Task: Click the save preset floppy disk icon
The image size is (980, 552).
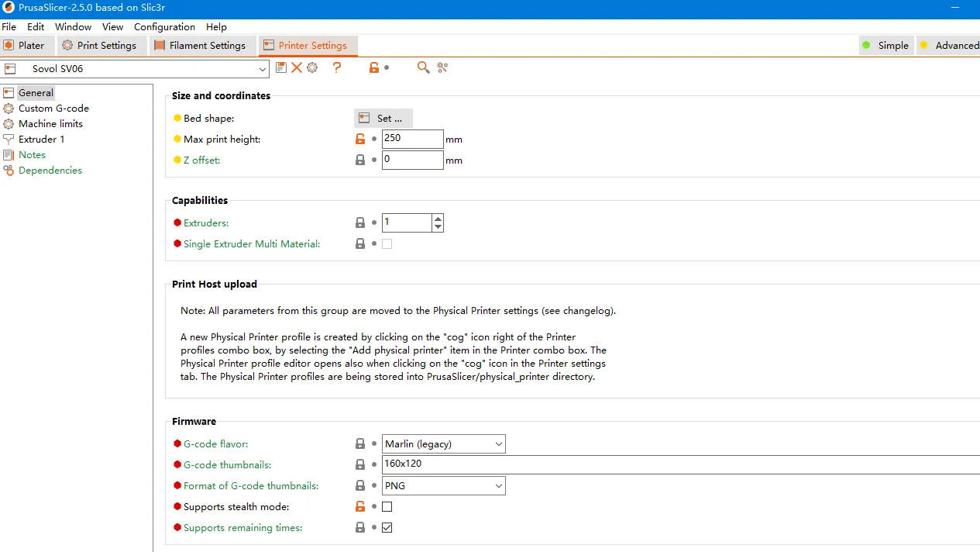Action: 281,68
